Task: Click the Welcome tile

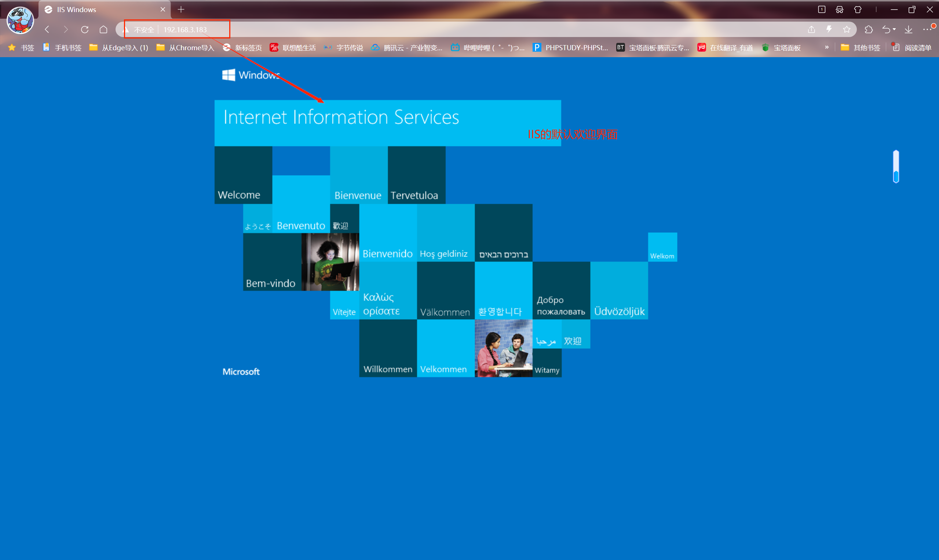Action: [x=243, y=175]
